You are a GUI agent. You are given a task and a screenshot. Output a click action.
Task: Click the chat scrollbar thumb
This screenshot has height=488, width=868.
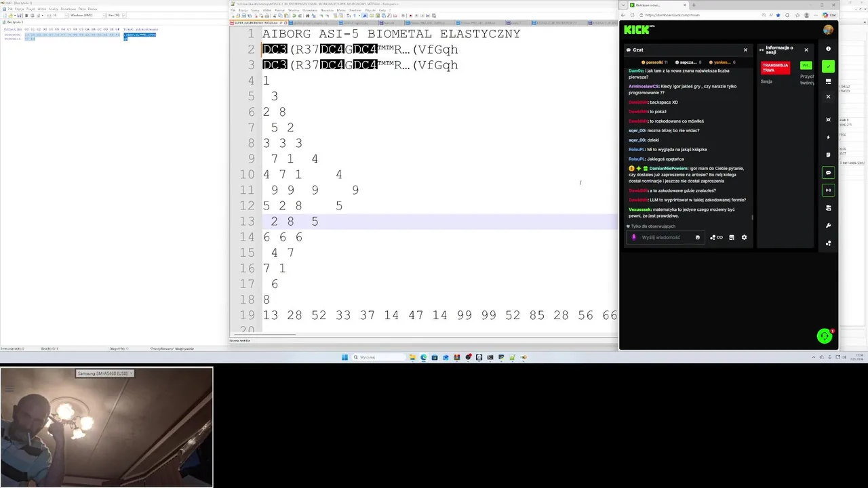click(x=752, y=218)
